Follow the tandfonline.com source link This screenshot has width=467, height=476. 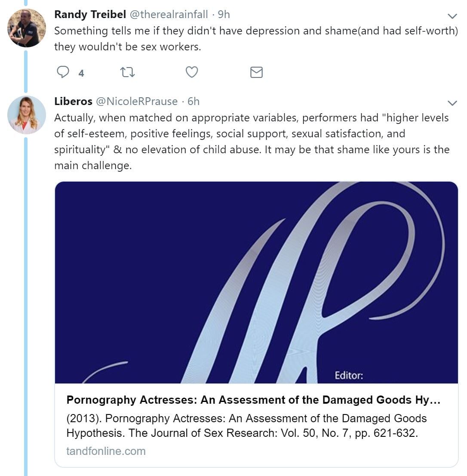[x=106, y=451]
